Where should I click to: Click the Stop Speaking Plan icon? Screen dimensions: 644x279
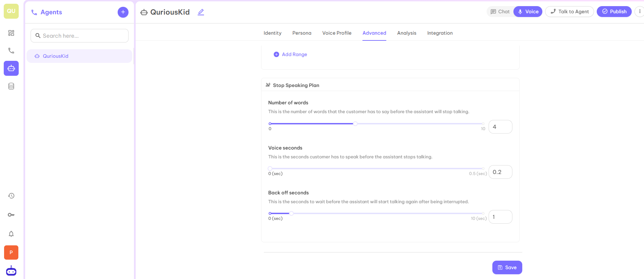click(x=268, y=85)
